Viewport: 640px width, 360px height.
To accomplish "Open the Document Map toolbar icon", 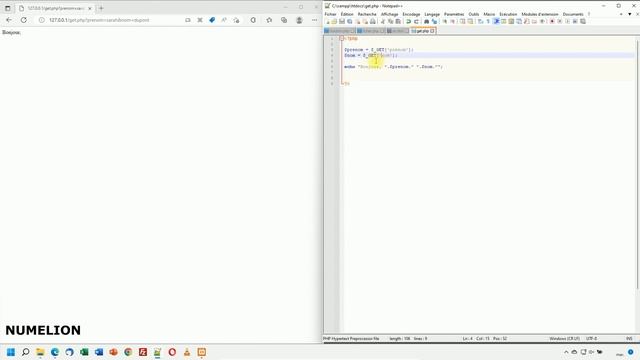I will (511, 21).
